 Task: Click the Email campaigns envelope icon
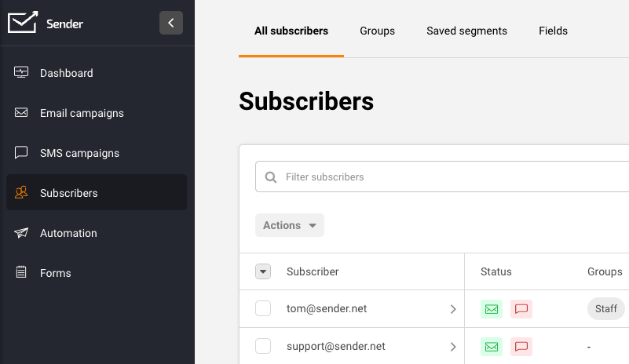(x=21, y=113)
